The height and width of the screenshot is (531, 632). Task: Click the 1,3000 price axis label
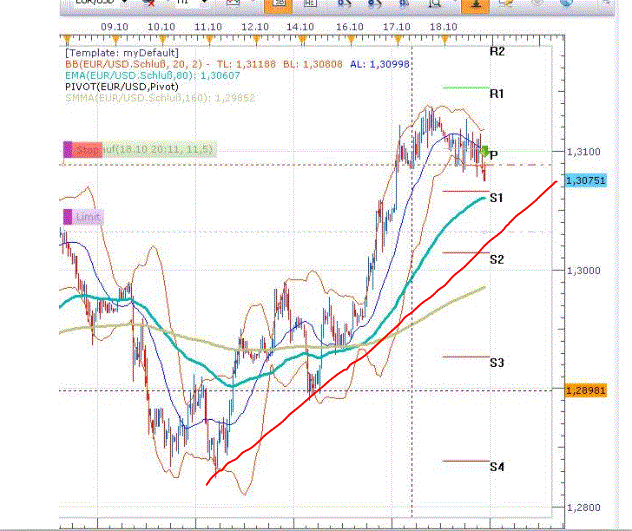[x=584, y=271]
